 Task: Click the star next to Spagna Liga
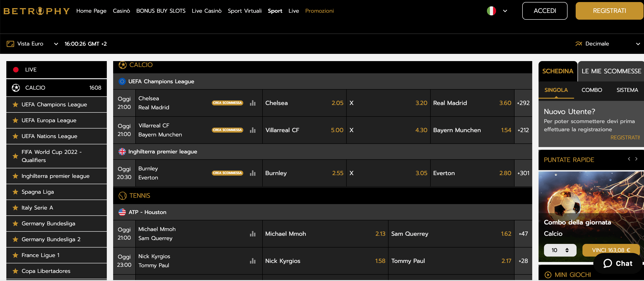click(x=15, y=192)
